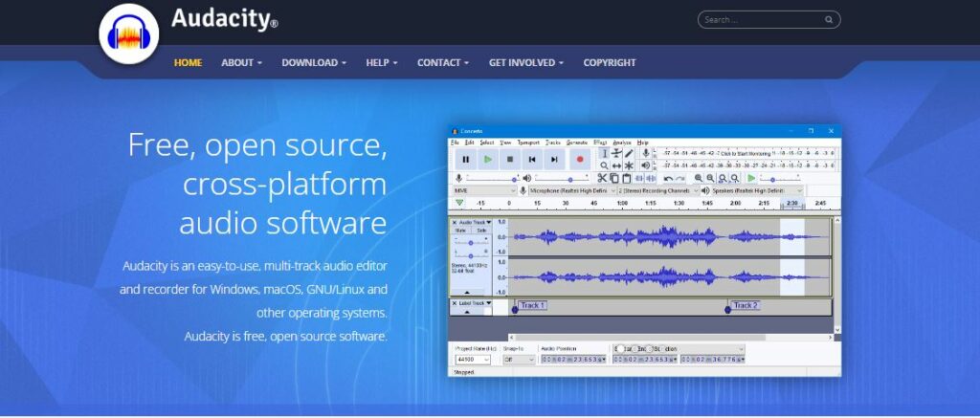Open the DOWNLOAD navigation menu
The width and height of the screenshot is (980, 418).
tap(314, 62)
